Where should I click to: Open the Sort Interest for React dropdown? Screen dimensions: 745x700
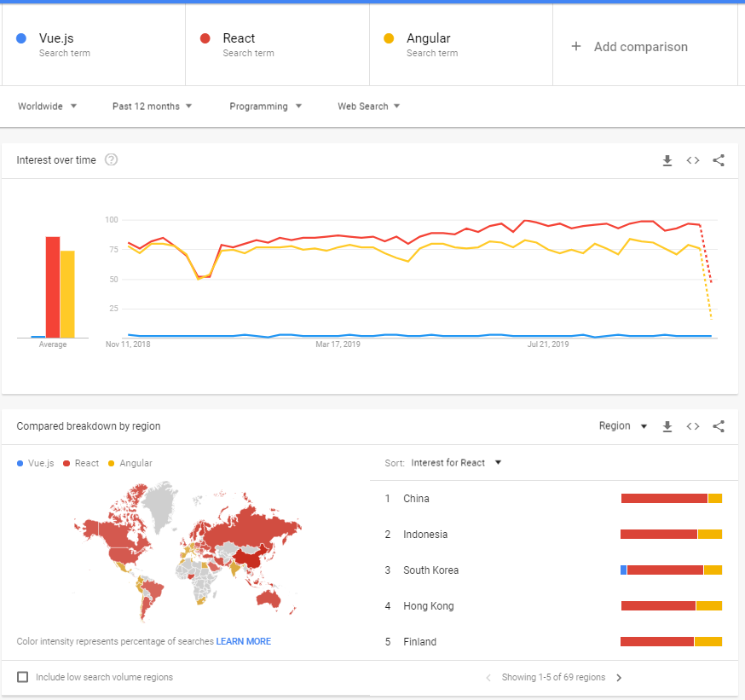[456, 462]
